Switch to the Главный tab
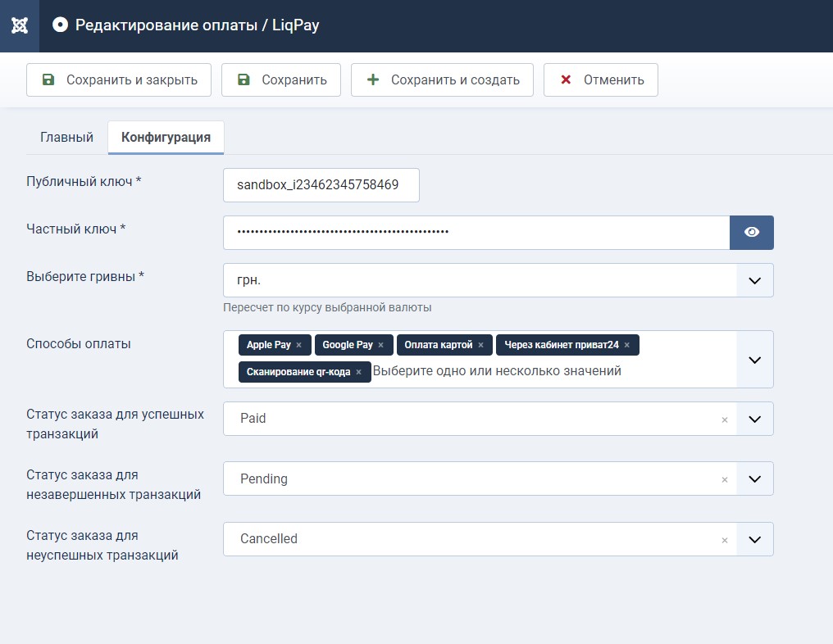 (x=66, y=138)
